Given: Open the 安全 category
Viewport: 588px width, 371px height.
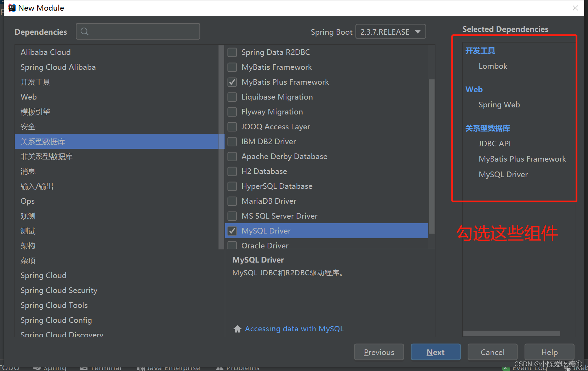Looking at the screenshot, I should coord(117,127).
